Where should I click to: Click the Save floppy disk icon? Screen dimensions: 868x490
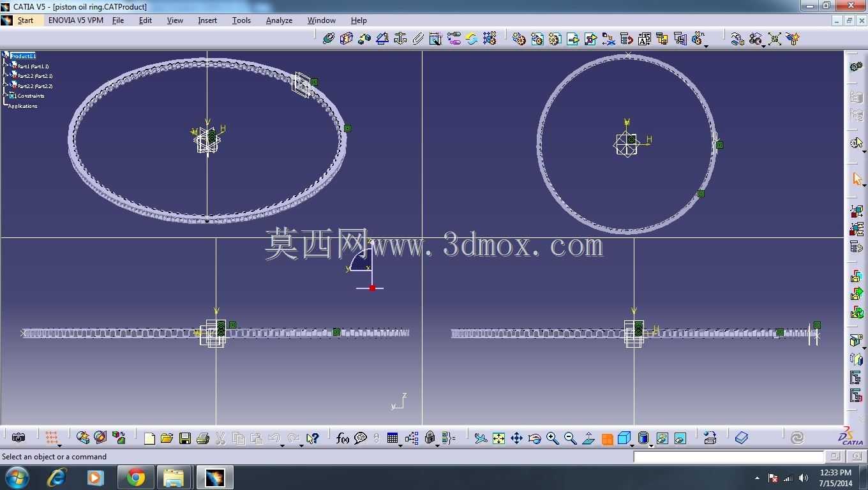click(185, 438)
